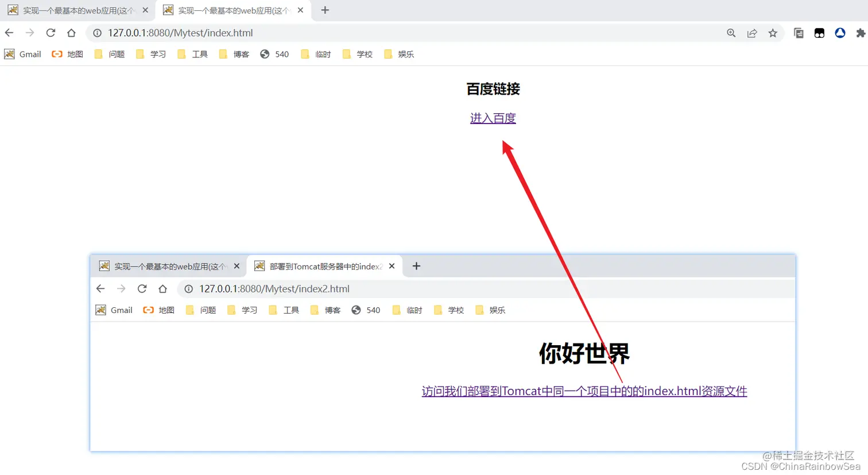Click the blue extension icon near the address bar
This screenshot has width=868, height=475.
point(840,33)
